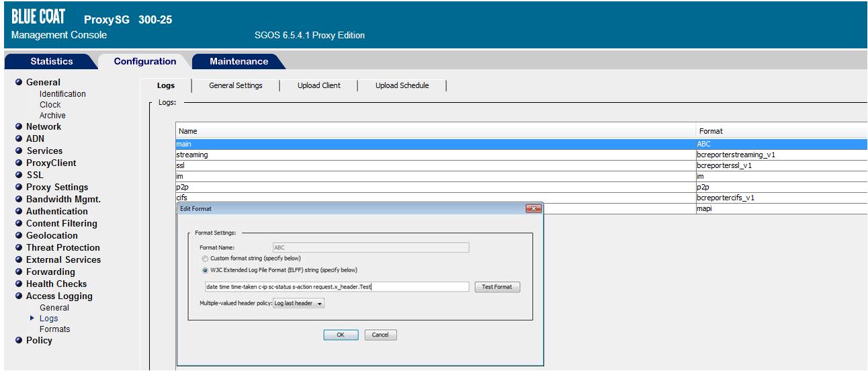The image size is (868, 371).
Task: Open Multiple-valued header policy dropdown
Action: (x=299, y=303)
